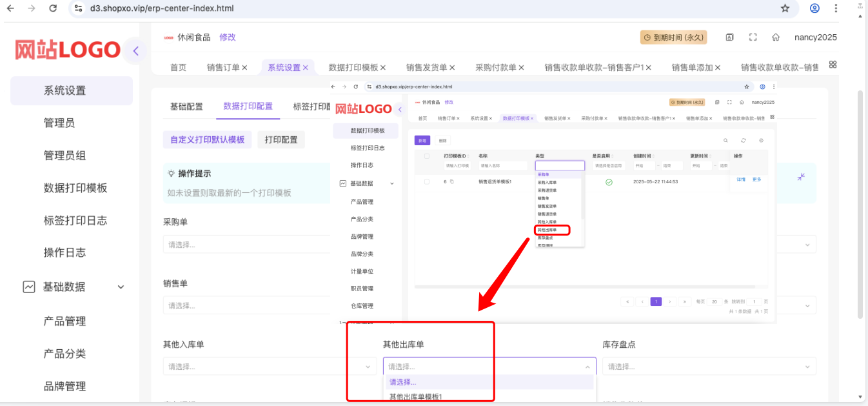
Task: Select the 基础配置 sub-tab
Action: pos(186,107)
